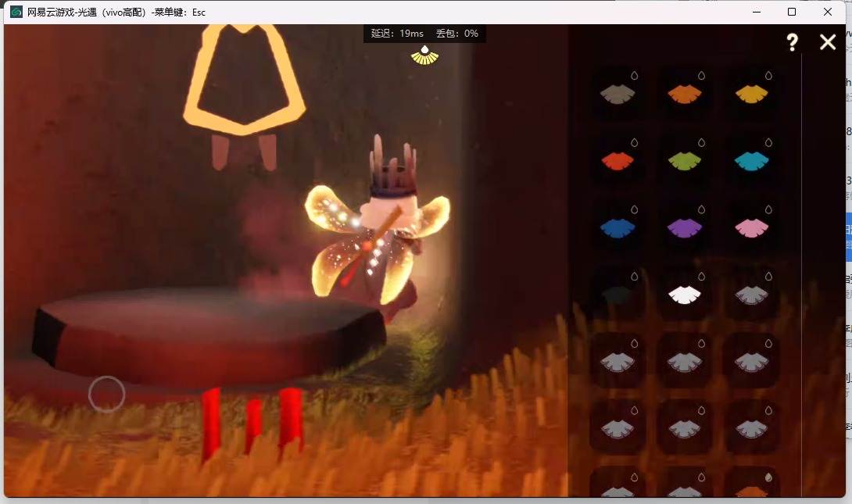Screen dimensions: 852x504
Task: Apply the purple cape dye
Action: pyautogui.click(x=685, y=227)
